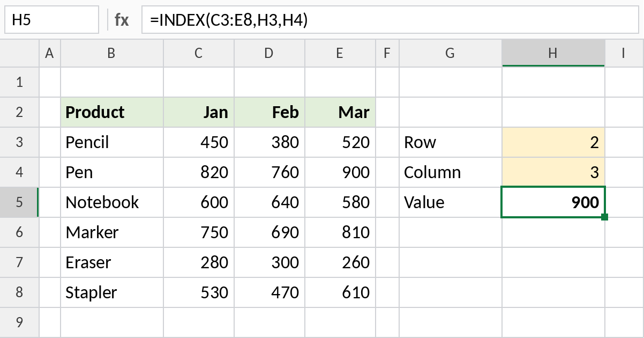Select row 5 header
644x338 pixels.
20,202
